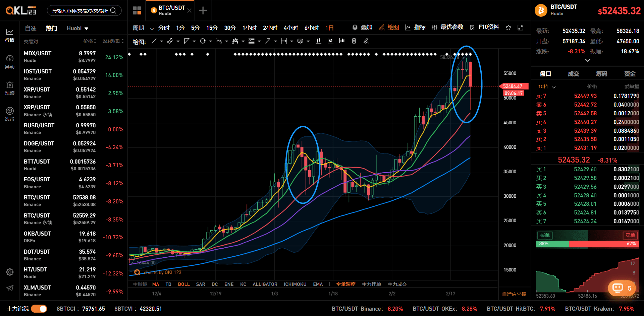Open the Fibonacci tool dropdown arrow
Viewport: 644px width, 316px height.
259,41
